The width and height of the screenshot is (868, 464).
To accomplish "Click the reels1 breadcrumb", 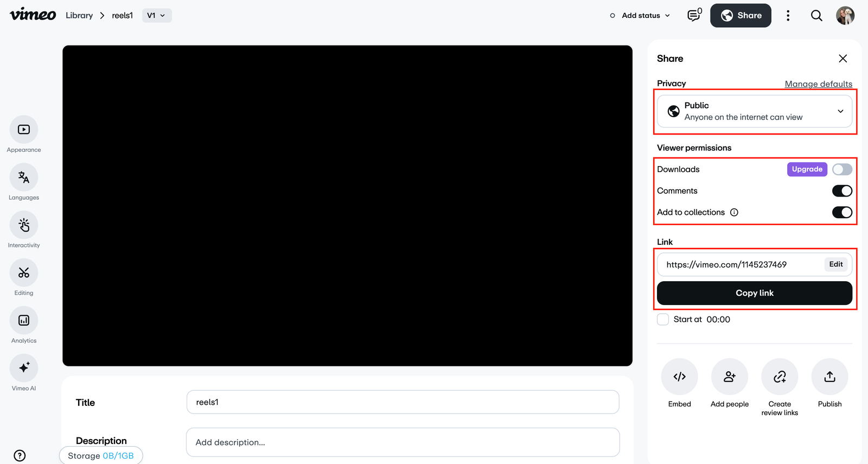I will pyautogui.click(x=123, y=15).
